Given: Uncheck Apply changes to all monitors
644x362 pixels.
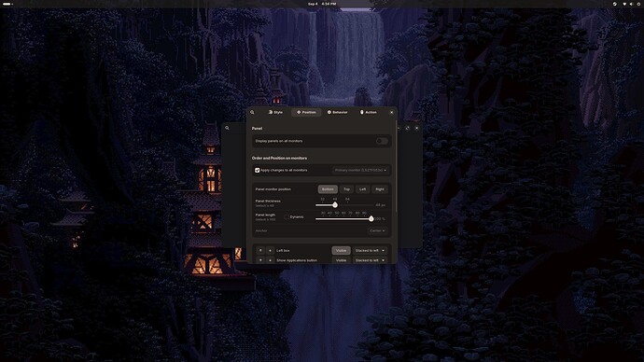Looking at the screenshot, I should point(257,170).
